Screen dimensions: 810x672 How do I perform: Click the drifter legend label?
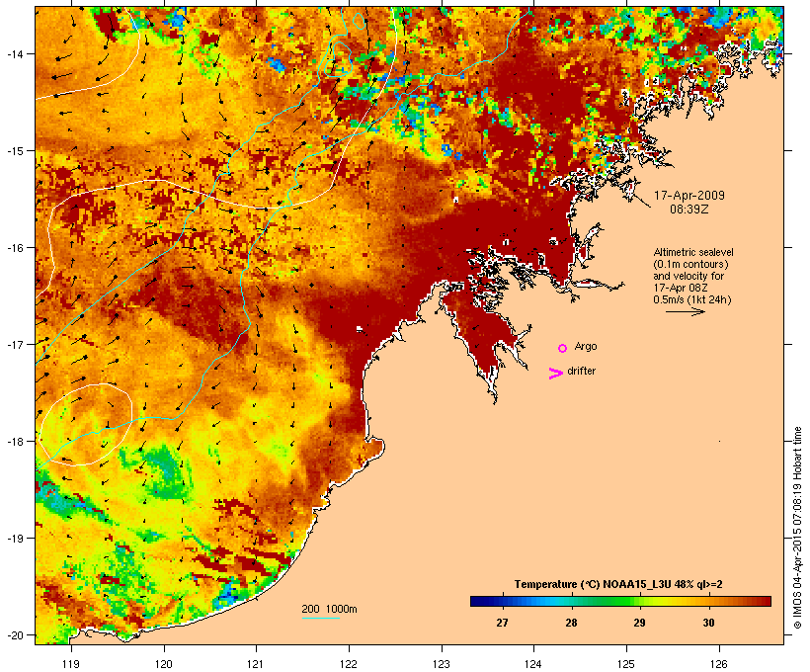click(x=581, y=371)
